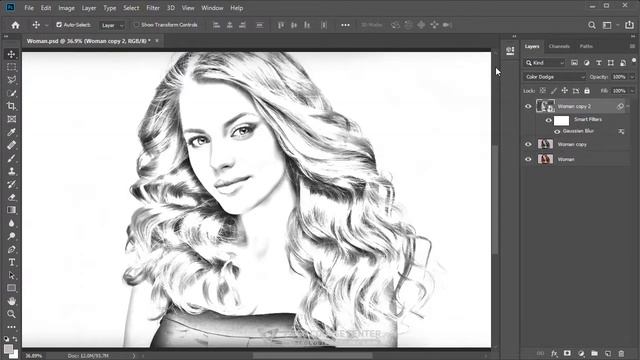Switch to the Paths tab
The image size is (640, 360).
[586, 47]
